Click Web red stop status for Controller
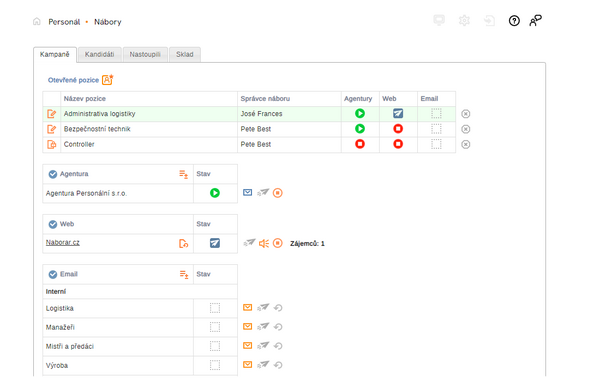This screenshot has height=378, width=600. point(398,144)
